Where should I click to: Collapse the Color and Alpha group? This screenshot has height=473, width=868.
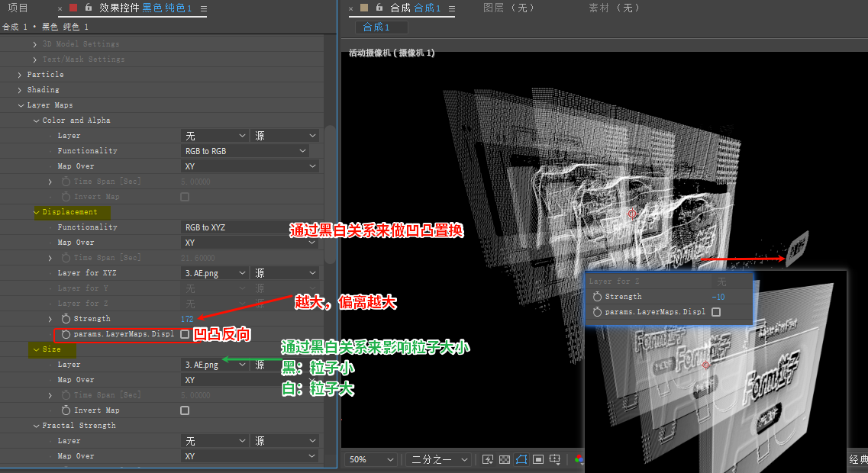click(36, 121)
